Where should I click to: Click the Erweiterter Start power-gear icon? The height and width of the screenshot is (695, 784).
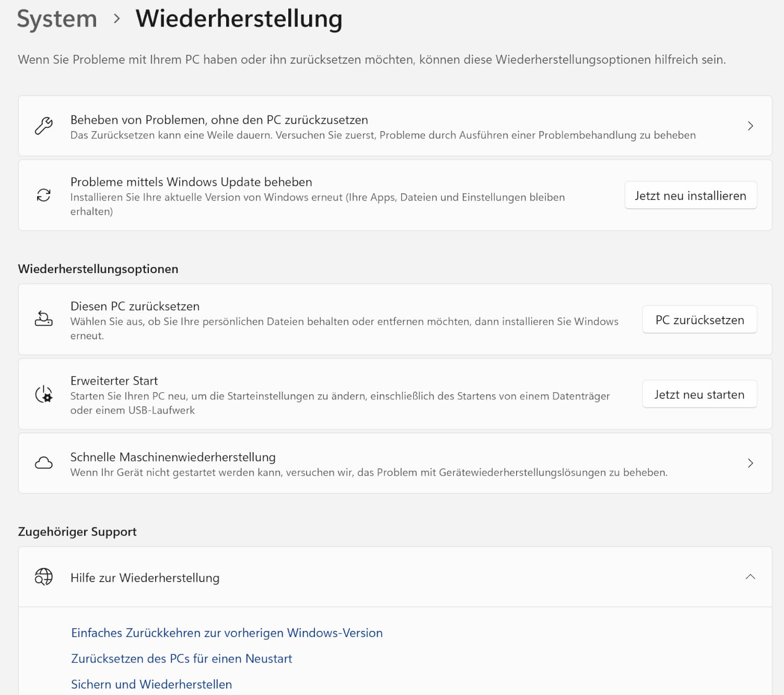pos(44,394)
